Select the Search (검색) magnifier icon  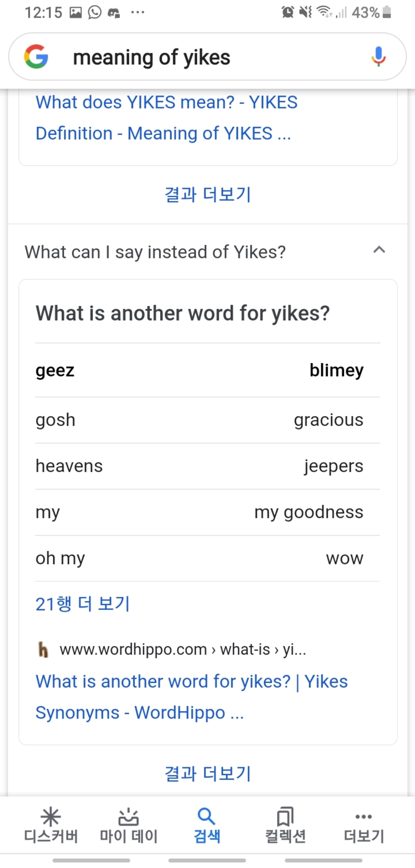click(207, 816)
